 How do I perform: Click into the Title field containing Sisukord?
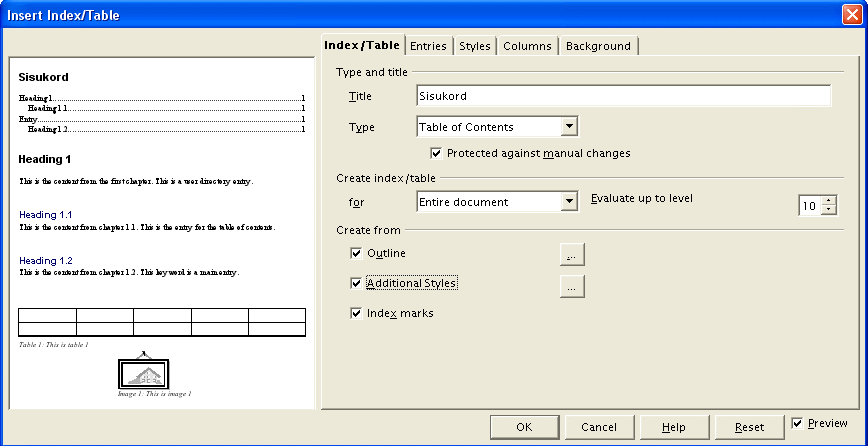623,96
